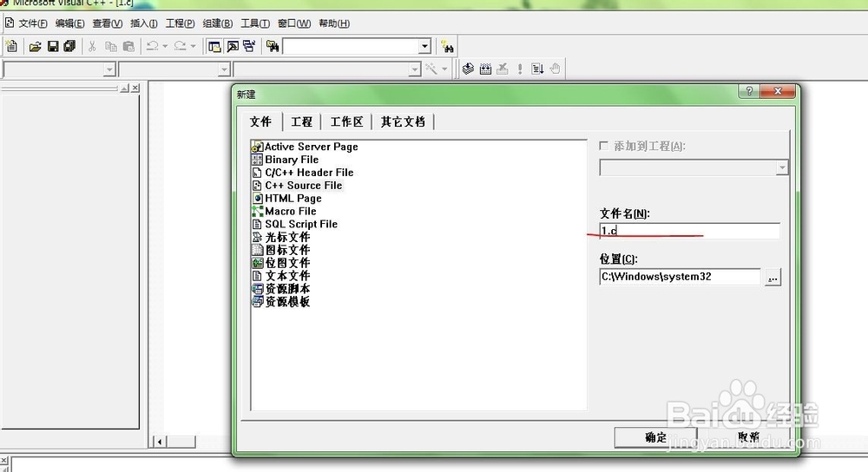Click the Undo arrow icon

(x=152, y=47)
